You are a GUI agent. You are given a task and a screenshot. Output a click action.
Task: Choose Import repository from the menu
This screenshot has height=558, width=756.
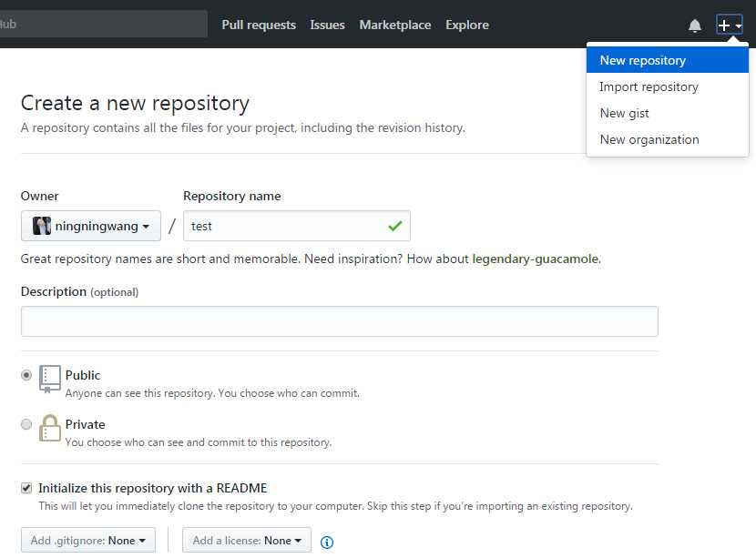point(668,86)
